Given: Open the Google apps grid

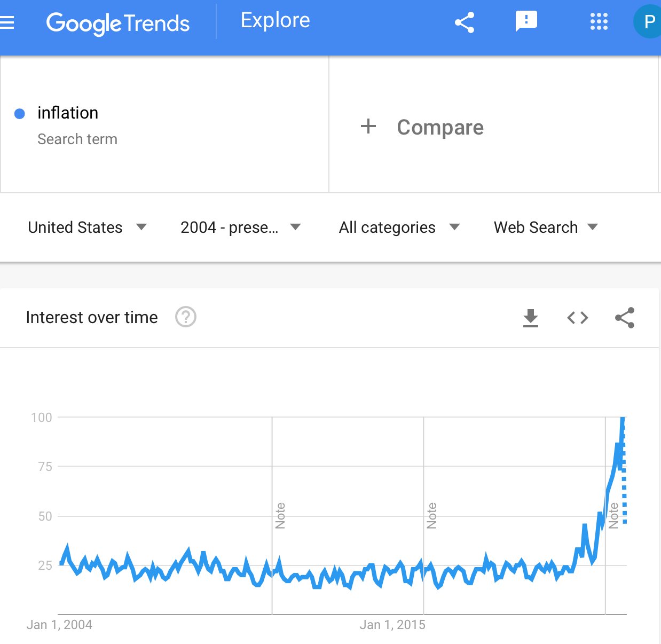Looking at the screenshot, I should pyautogui.click(x=599, y=22).
